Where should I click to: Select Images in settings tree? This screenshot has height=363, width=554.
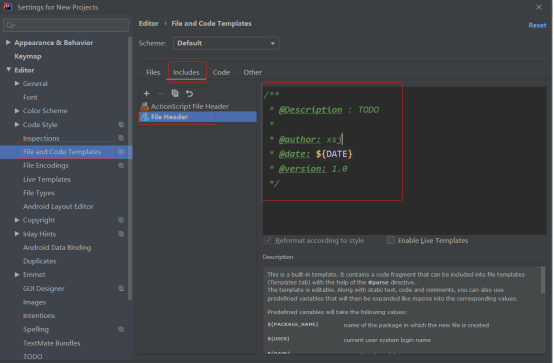pyautogui.click(x=34, y=302)
